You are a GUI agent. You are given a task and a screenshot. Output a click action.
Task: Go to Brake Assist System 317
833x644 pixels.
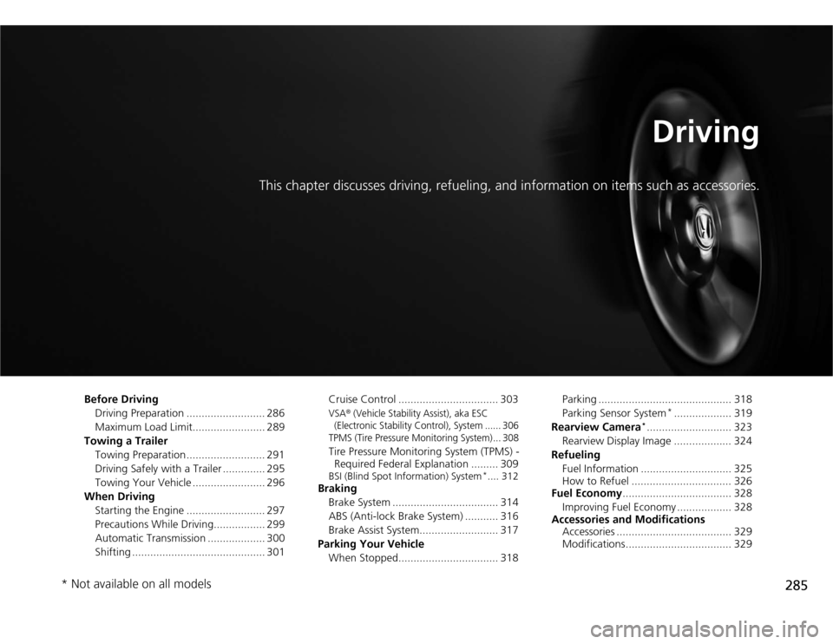(x=423, y=529)
